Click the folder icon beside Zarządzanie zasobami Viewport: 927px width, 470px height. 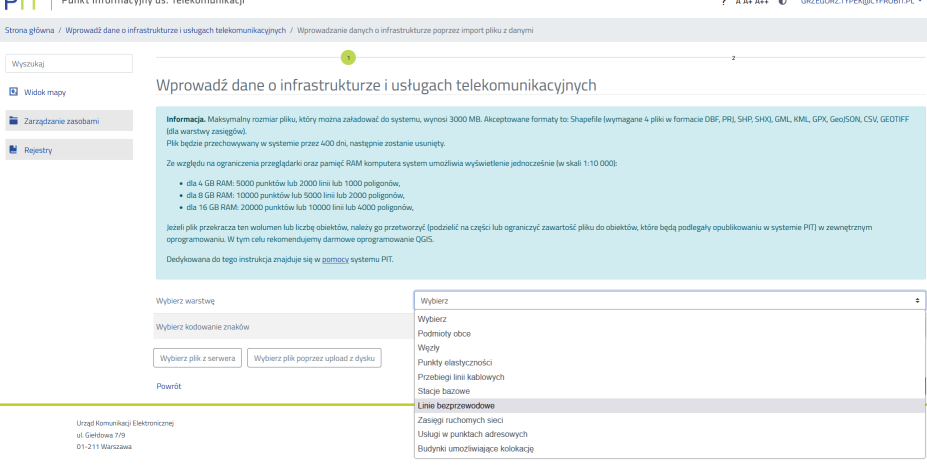point(14,121)
